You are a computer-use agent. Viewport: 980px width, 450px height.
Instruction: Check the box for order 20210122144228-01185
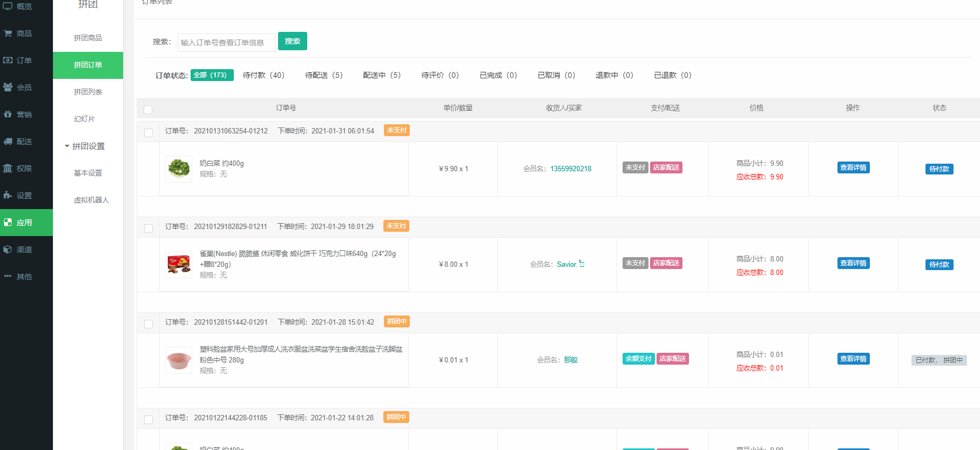point(148,419)
